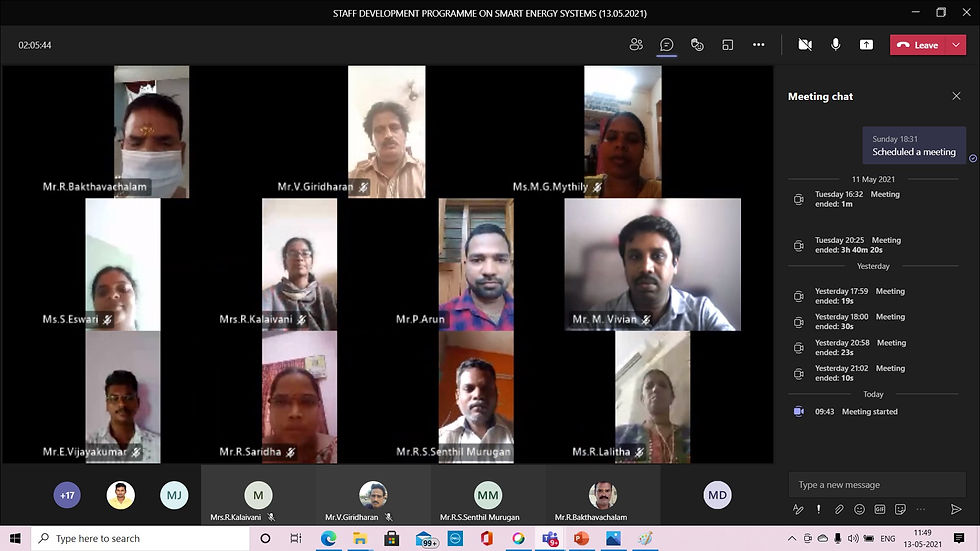Open emoji picker in chat
980x551 pixels.
point(859,509)
